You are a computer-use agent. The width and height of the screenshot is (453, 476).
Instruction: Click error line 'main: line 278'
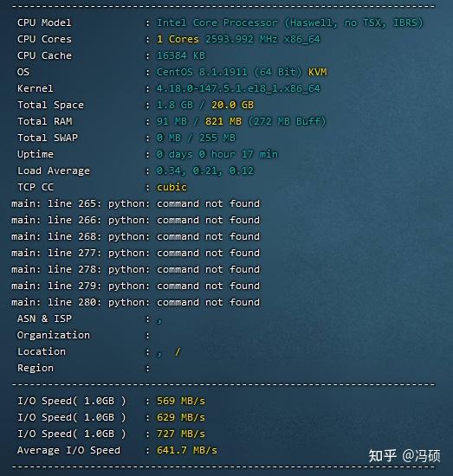pos(135,269)
